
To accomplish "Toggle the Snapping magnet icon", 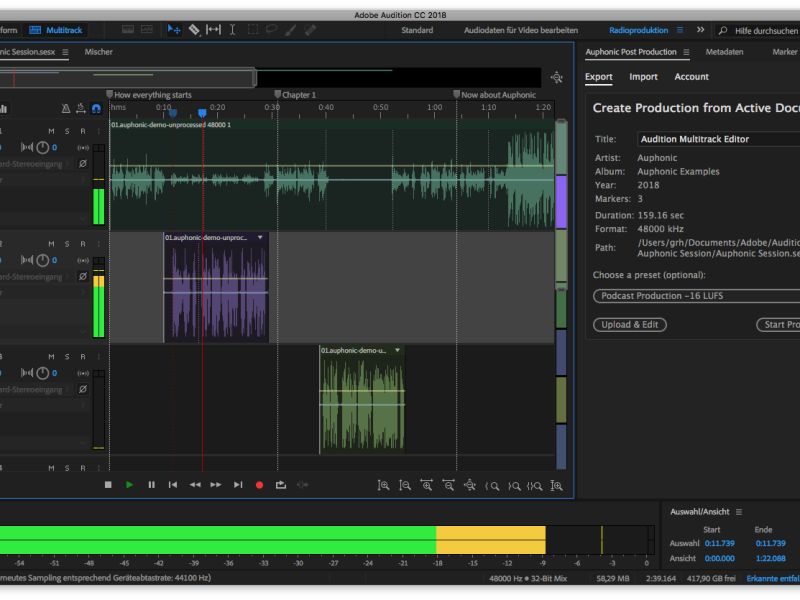I will (x=96, y=108).
